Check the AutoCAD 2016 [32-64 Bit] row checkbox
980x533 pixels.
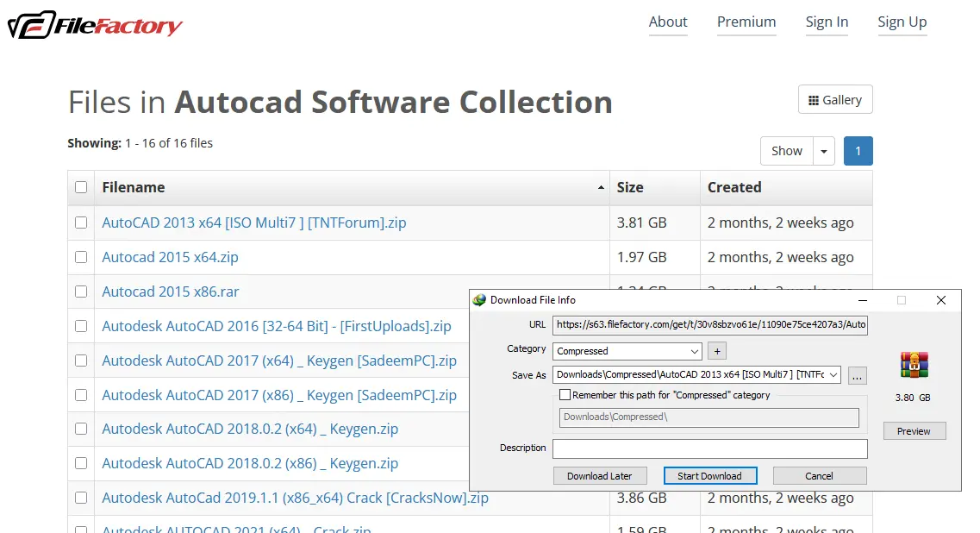(x=81, y=325)
